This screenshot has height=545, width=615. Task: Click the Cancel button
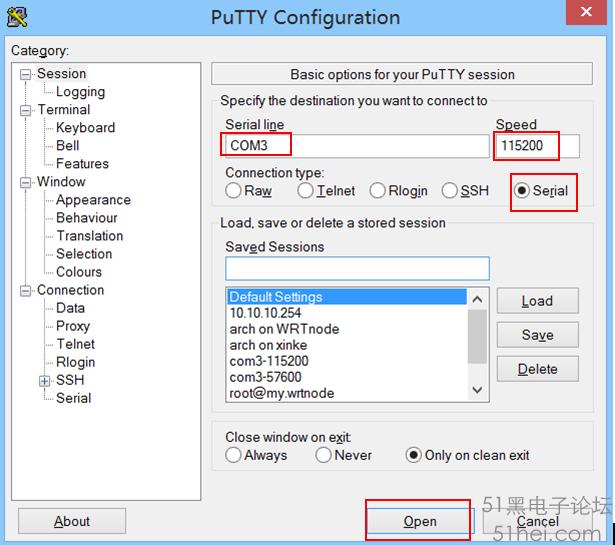click(x=537, y=521)
